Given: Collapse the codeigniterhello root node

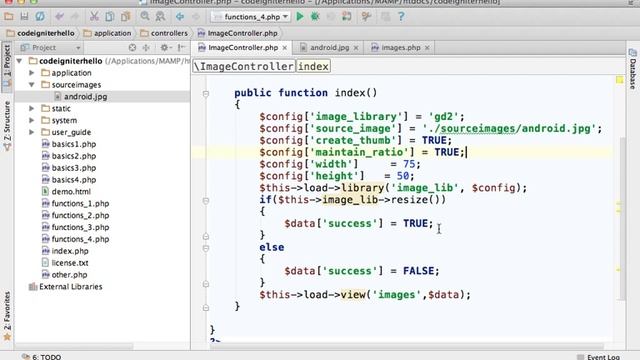Looking at the screenshot, I should pyautogui.click(x=19, y=61).
